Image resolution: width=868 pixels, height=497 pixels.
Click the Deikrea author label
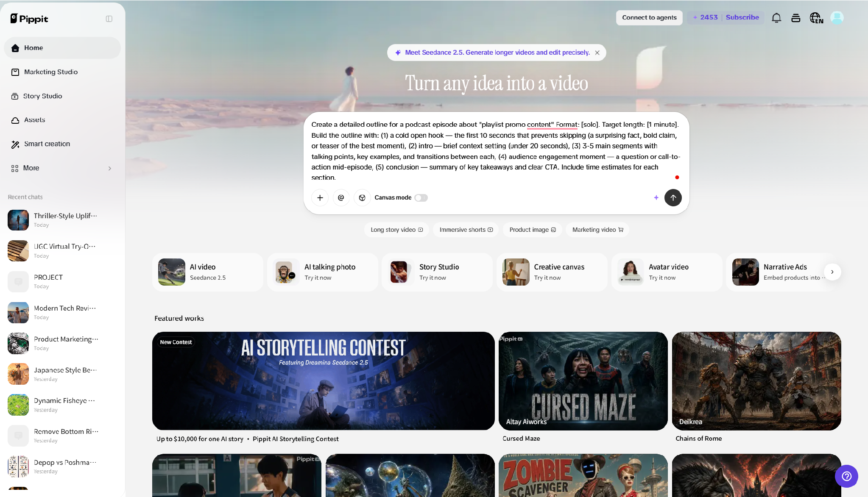click(x=690, y=422)
